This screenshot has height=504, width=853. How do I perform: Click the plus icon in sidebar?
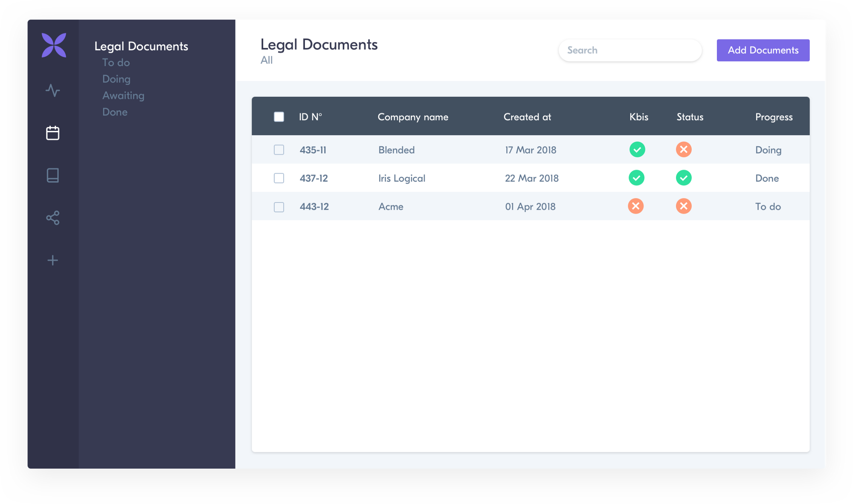(53, 260)
